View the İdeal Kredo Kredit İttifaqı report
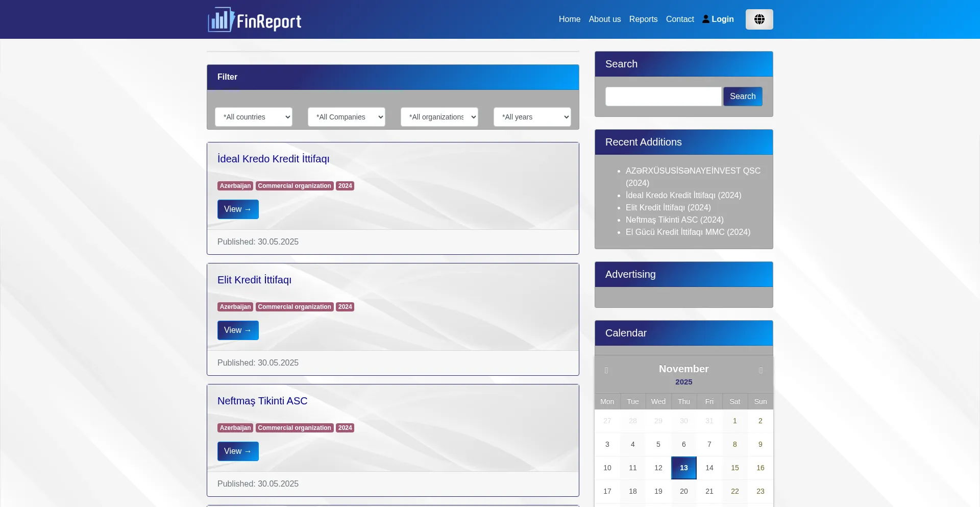The image size is (980, 507). pos(238,209)
